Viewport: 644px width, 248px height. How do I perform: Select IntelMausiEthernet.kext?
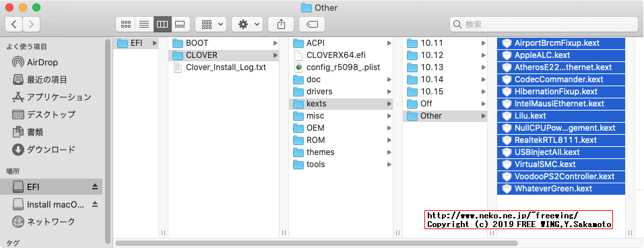pyautogui.click(x=561, y=104)
